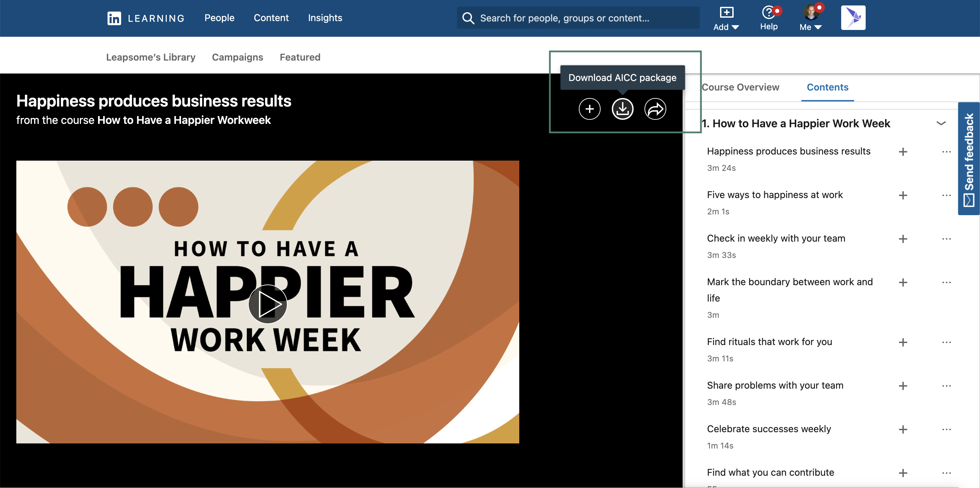Open course link How to Have a Happier Workweek
This screenshot has height=488, width=980.
(x=184, y=120)
